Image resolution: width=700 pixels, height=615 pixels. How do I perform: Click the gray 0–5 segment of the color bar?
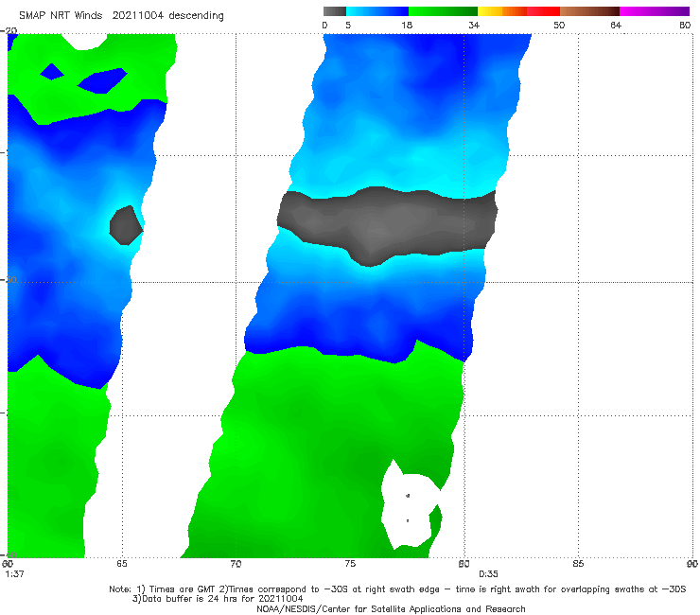tap(335, 11)
